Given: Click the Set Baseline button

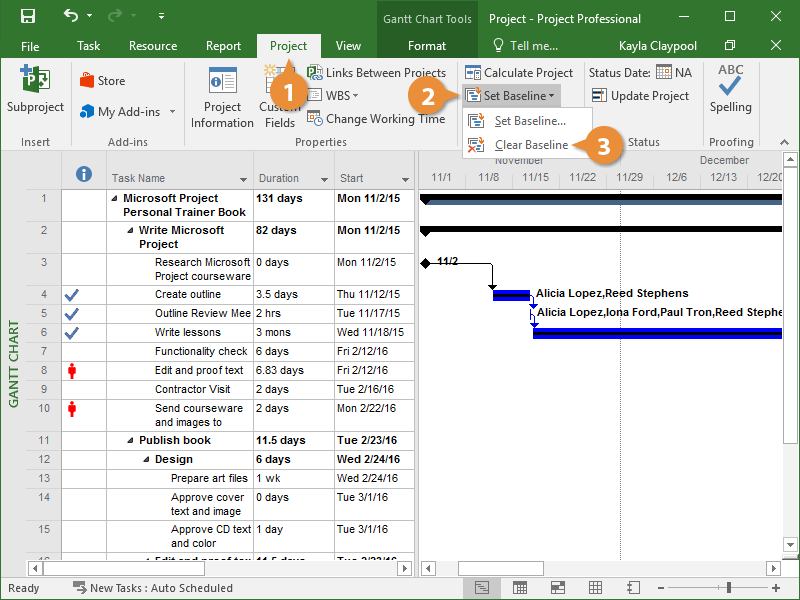Looking at the screenshot, I should click(511, 96).
